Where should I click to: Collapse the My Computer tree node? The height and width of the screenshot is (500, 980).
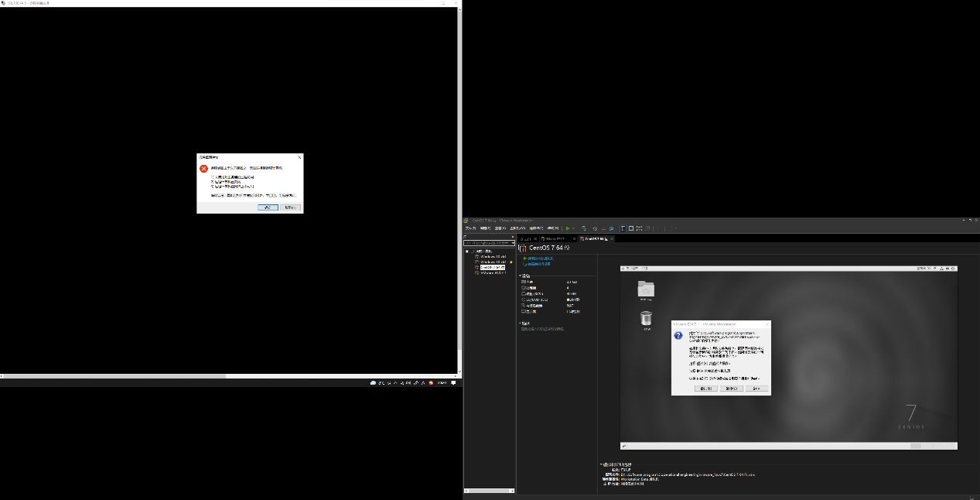click(x=466, y=252)
